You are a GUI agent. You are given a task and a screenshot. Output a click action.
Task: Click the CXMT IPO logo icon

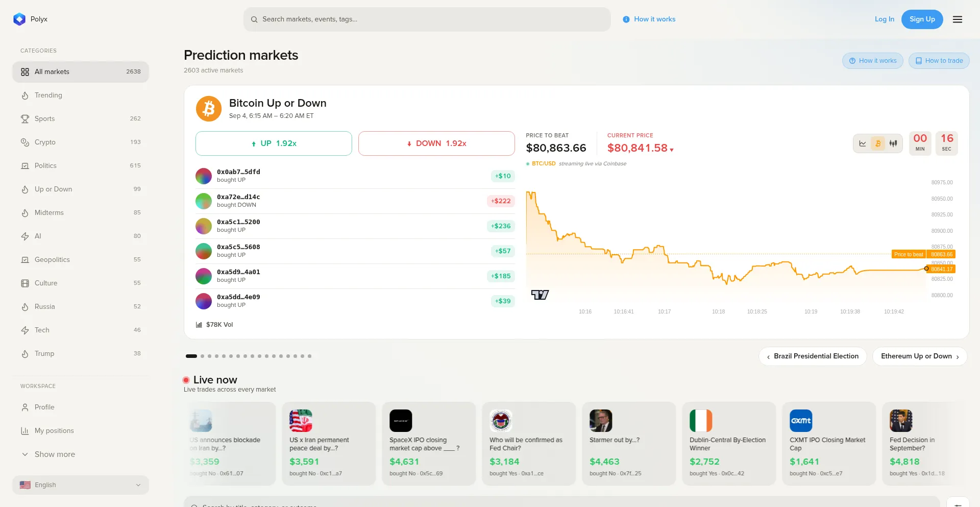[x=801, y=421]
